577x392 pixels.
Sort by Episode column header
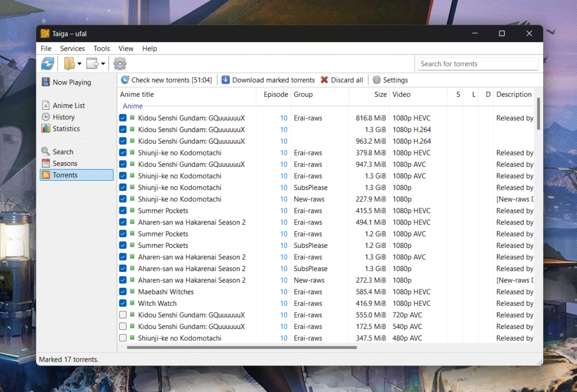[273, 95]
